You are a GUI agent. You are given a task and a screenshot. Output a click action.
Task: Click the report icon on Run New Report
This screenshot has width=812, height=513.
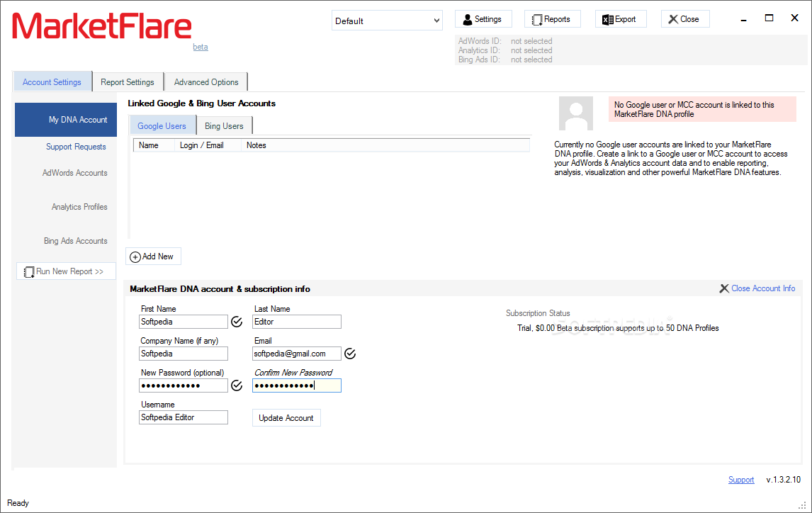click(29, 272)
